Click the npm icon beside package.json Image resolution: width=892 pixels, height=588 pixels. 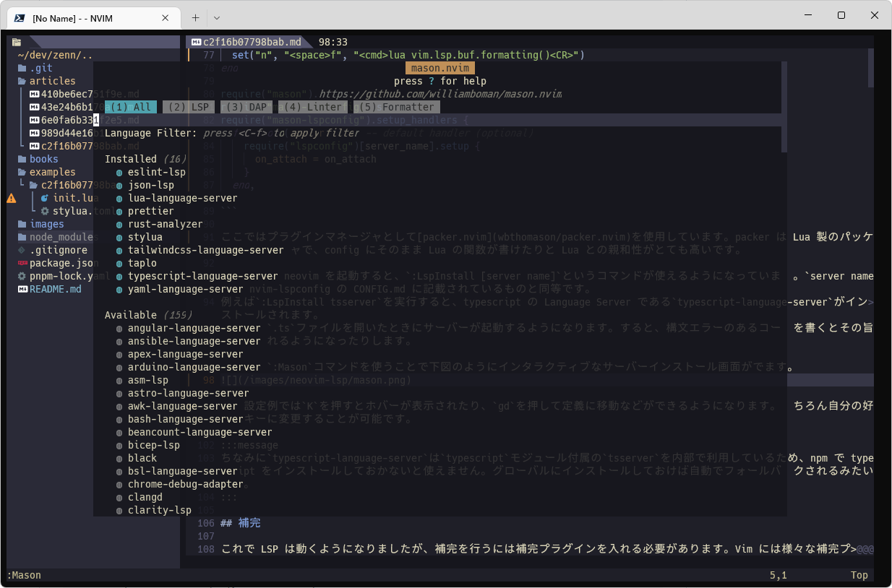22,263
